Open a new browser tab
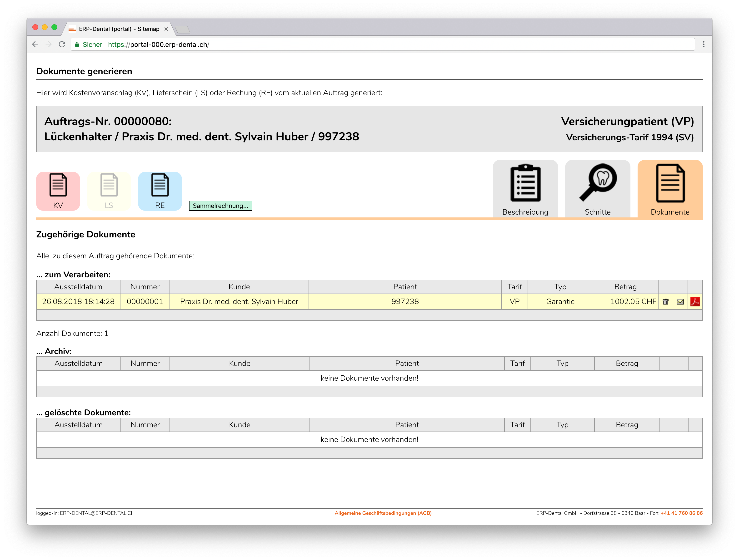Image resolution: width=739 pixels, height=560 pixels. (x=182, y=29)
